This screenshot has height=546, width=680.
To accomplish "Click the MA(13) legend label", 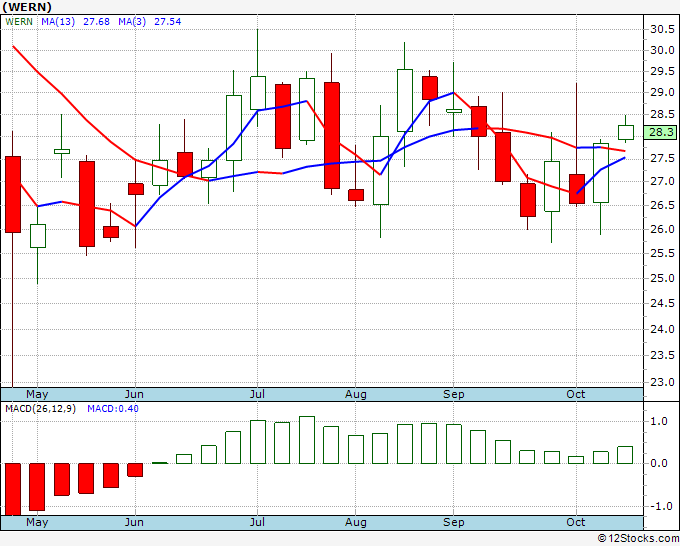I will (x=58, y=22).
